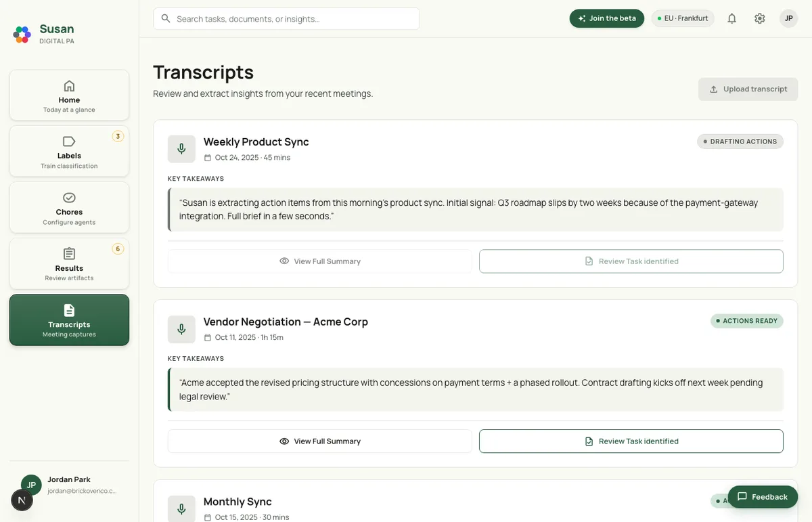Click ACTIONS READY badge on Vendor Negotiation
This screenshot has height=522, width=812.
(746, 321)
